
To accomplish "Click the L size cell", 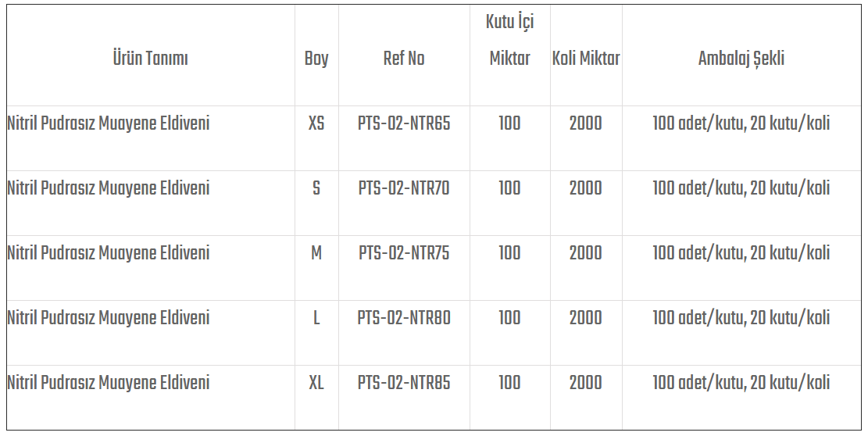I will click(x=316, y=318).
